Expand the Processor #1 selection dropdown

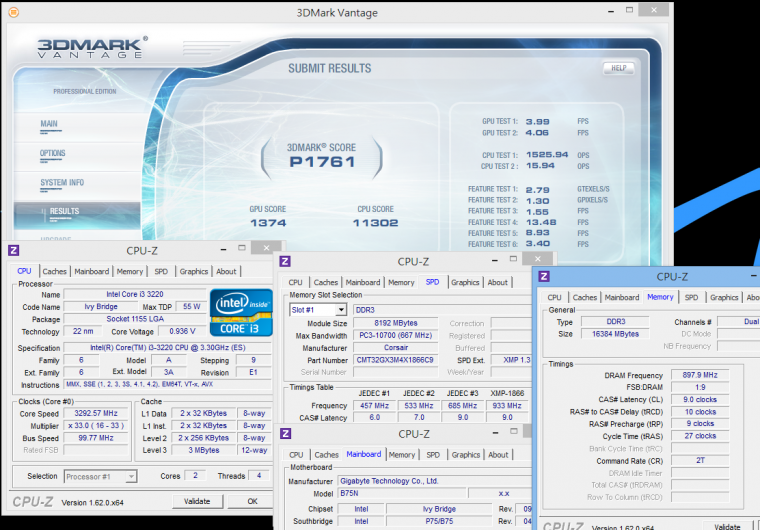(101, 476)
